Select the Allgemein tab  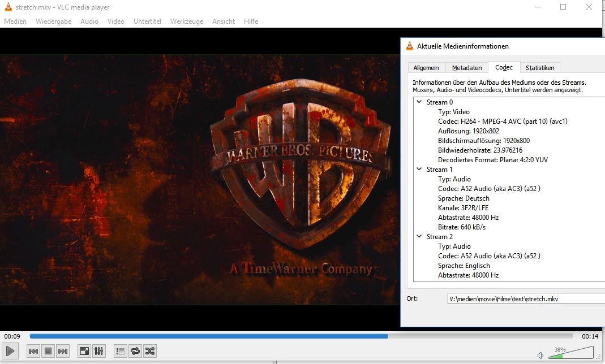426,68
